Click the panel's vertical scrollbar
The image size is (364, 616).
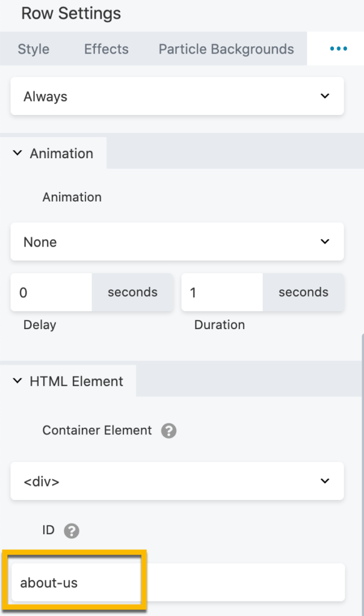360,469
